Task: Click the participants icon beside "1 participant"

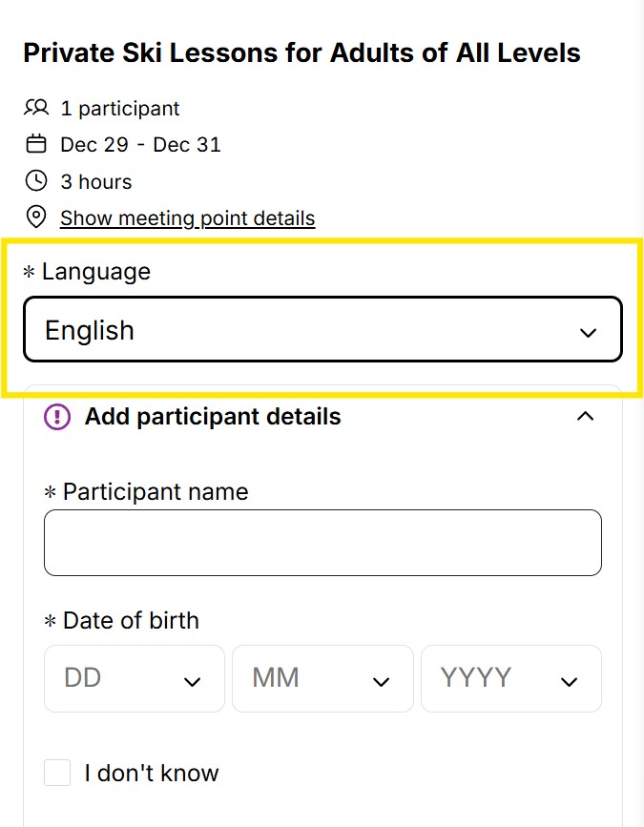Action: (36, 108)
